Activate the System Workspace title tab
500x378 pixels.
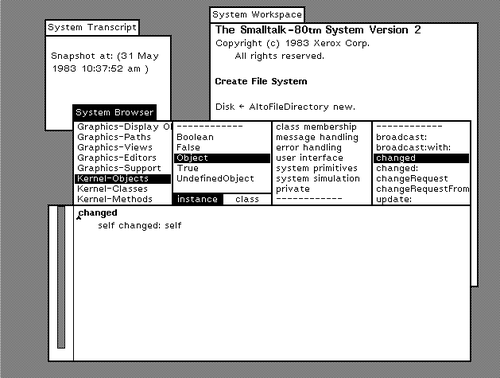pos(257,15)
